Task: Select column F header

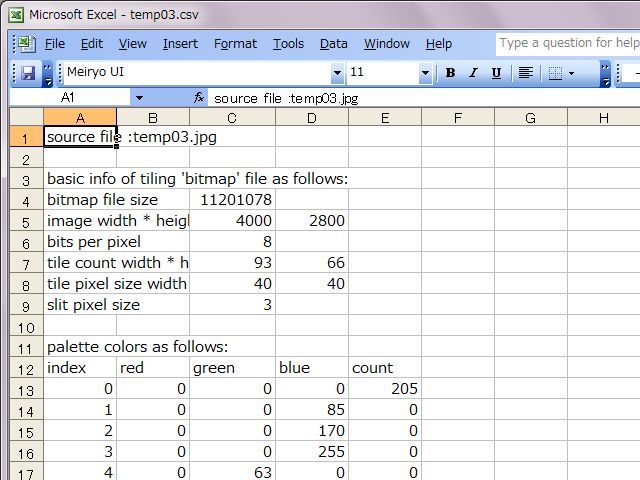Action: (x=458, y=118)
